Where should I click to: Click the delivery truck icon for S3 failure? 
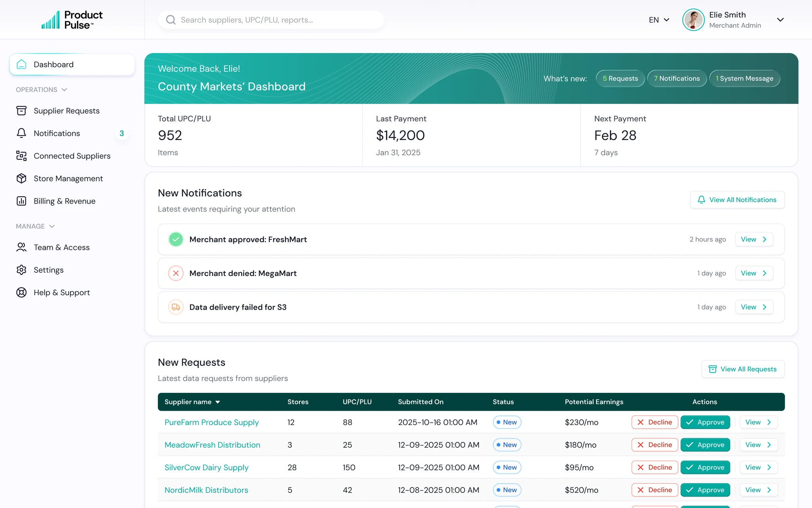coord(176,307)
